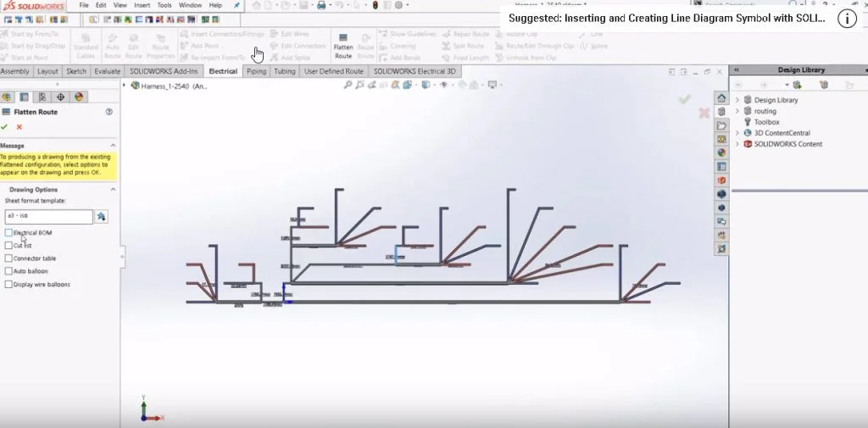Viewport: 868px width, 428px height.
Task: Open the File Explorer folder icon in the task pane
Action: tap(721, 125)
